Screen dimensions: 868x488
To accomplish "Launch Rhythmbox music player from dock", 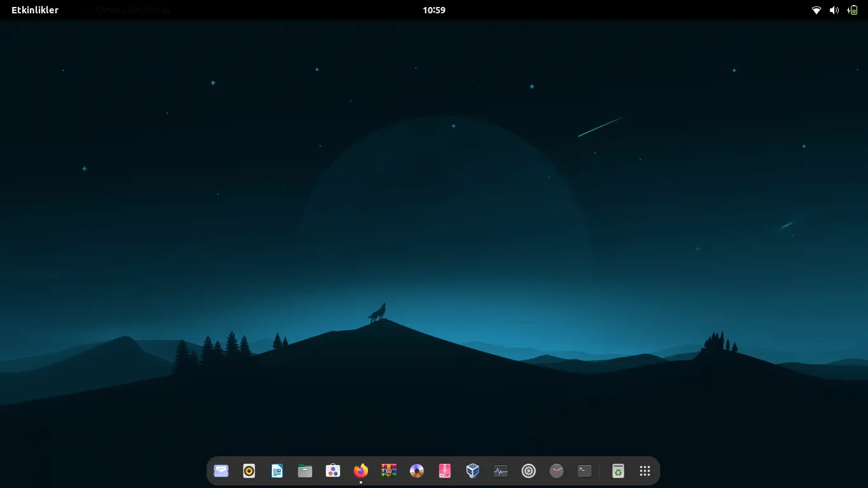I will [249, 471].
